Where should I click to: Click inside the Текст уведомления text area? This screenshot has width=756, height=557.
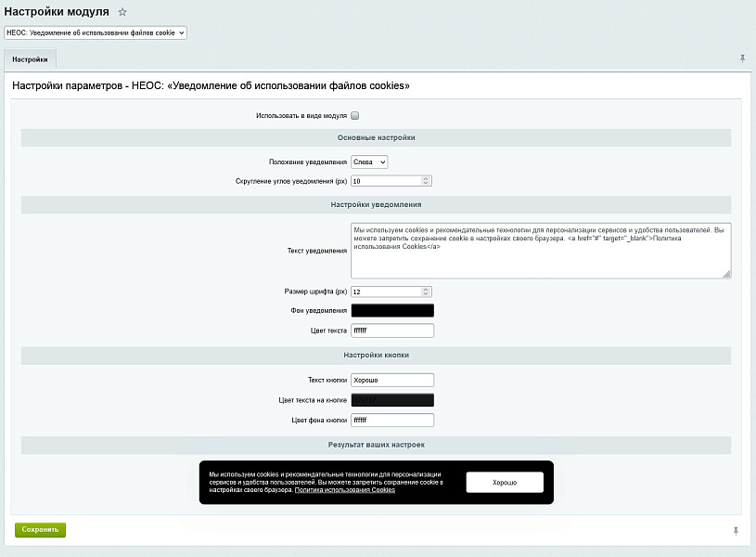(x=538, y=249)
